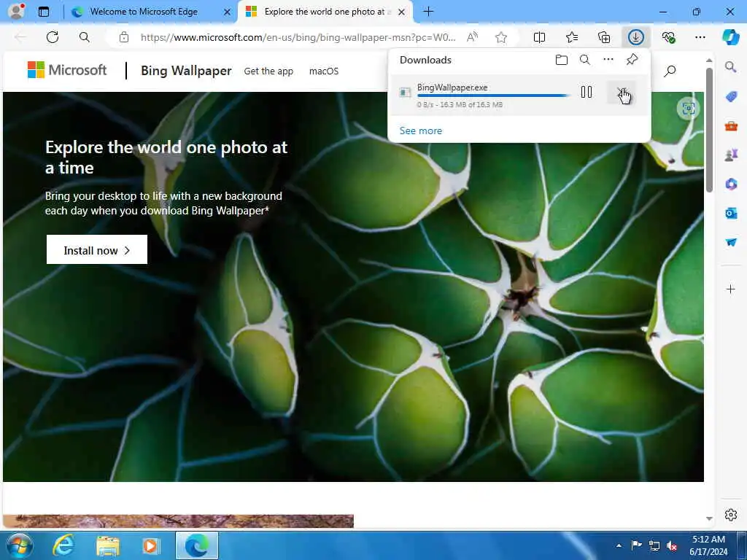
Task: Open the browser profile avatar
Action: coord(16,11)
